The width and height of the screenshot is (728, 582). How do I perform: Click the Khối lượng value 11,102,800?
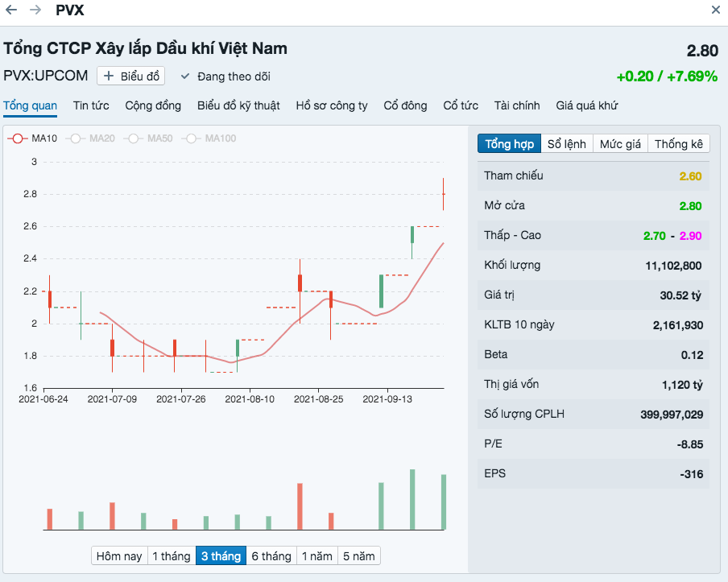pos(673,266)
